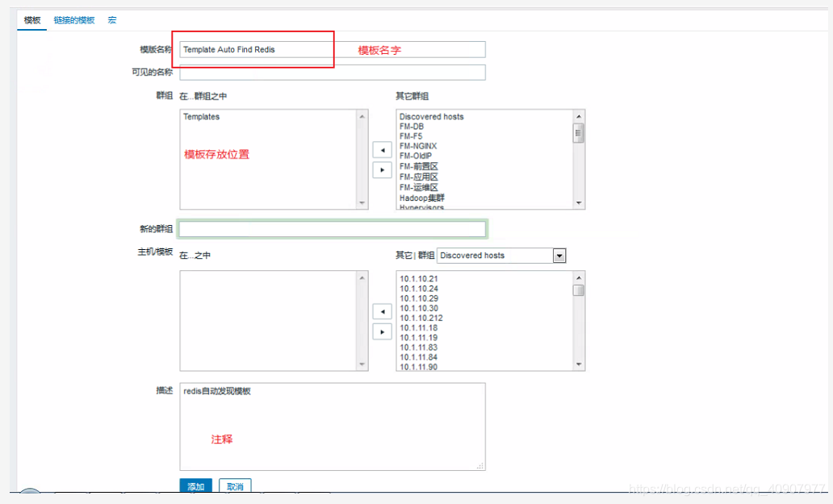The width and height of the screenshot is (833, 504).
Task: Switch to the 模板 tab
Action: tap(32, 20)
